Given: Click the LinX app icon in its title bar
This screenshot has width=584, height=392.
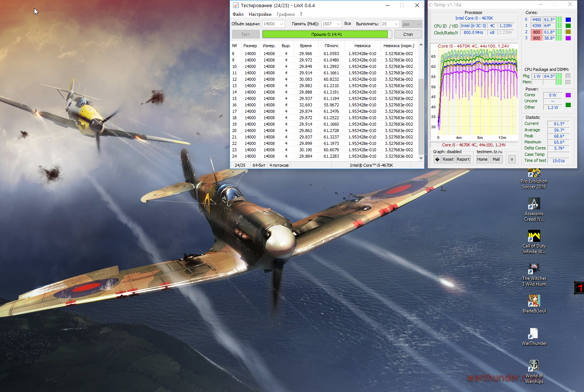Looking at the screenshot, I should (x=236, y=5).
